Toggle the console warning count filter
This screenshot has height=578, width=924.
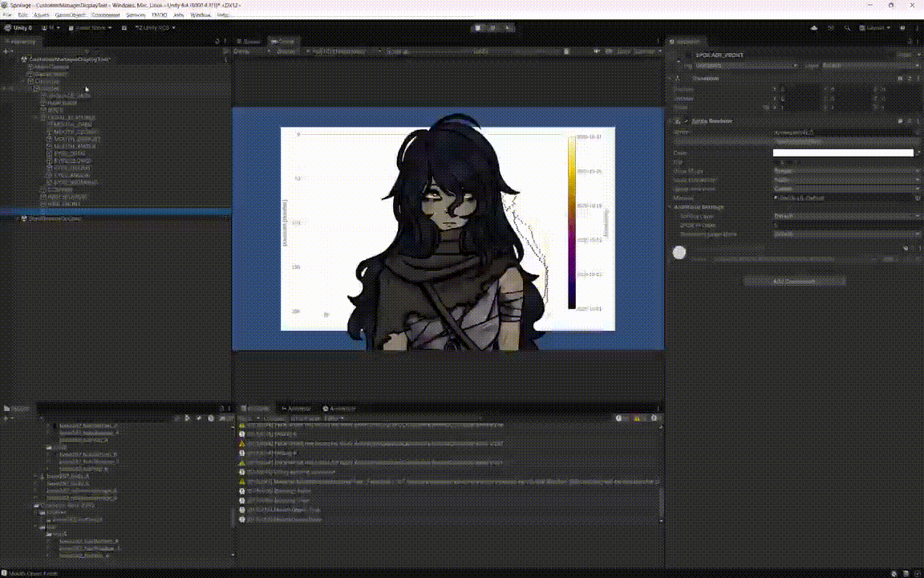pyautogui.click(x=638, y=418)
